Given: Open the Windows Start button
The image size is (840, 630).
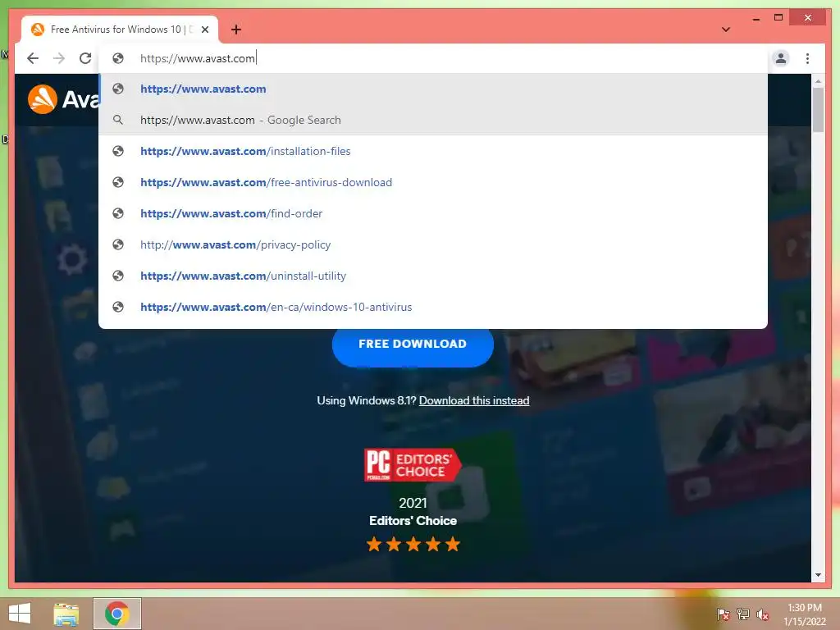Looking at the screenshot, I should pyautogui.click(x=20, y=614).
